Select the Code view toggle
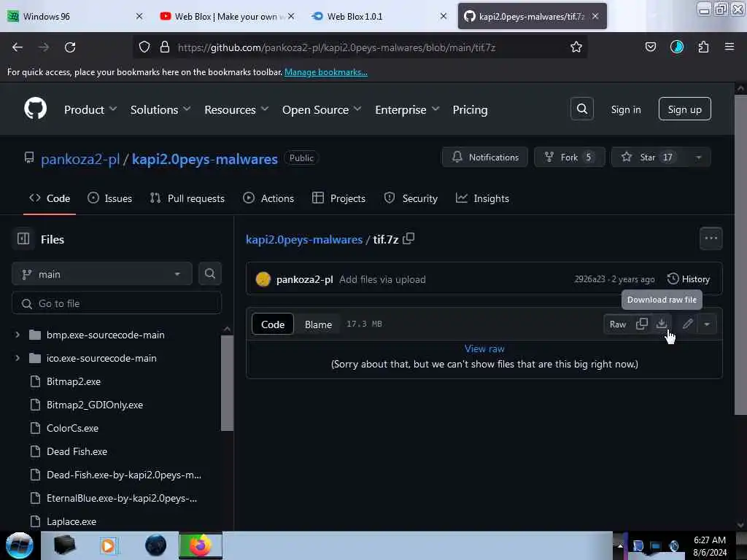Screen dimensions: 747x560 coord(273,324)
